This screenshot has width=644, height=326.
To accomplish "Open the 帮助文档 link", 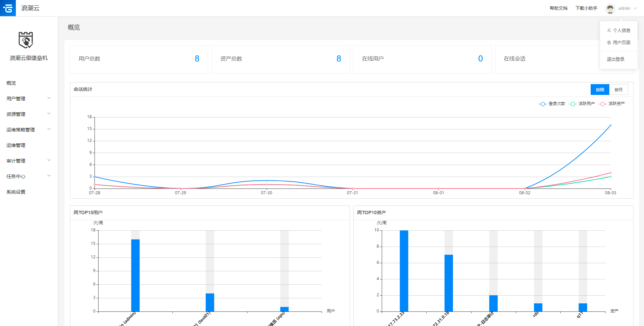I will click(x=558, y=8).
